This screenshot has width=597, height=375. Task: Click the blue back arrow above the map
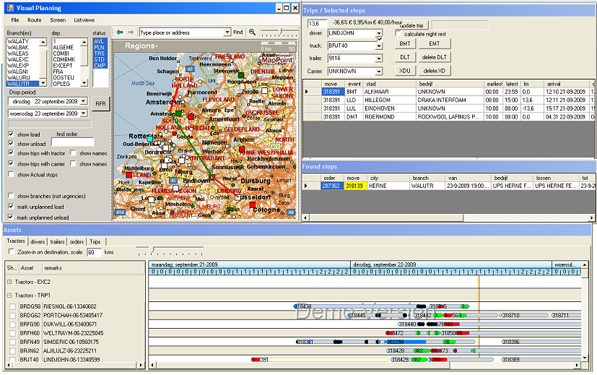tap(120, 32)
